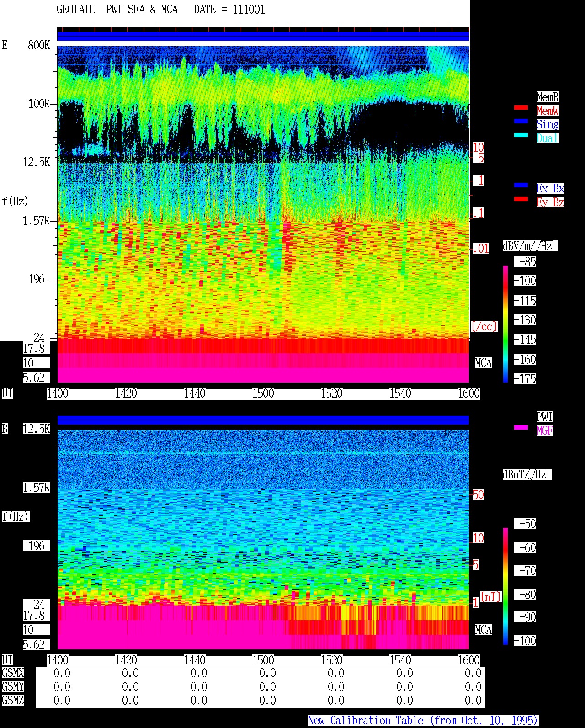Viewport: 585px width, 728px height.
Task: Click the [nT] unit label
Action: [490, 596]
